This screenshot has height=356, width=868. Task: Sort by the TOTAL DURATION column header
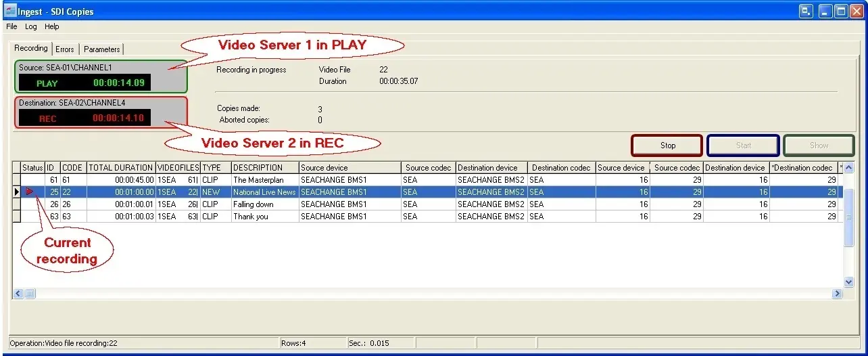tap(121, 168)
